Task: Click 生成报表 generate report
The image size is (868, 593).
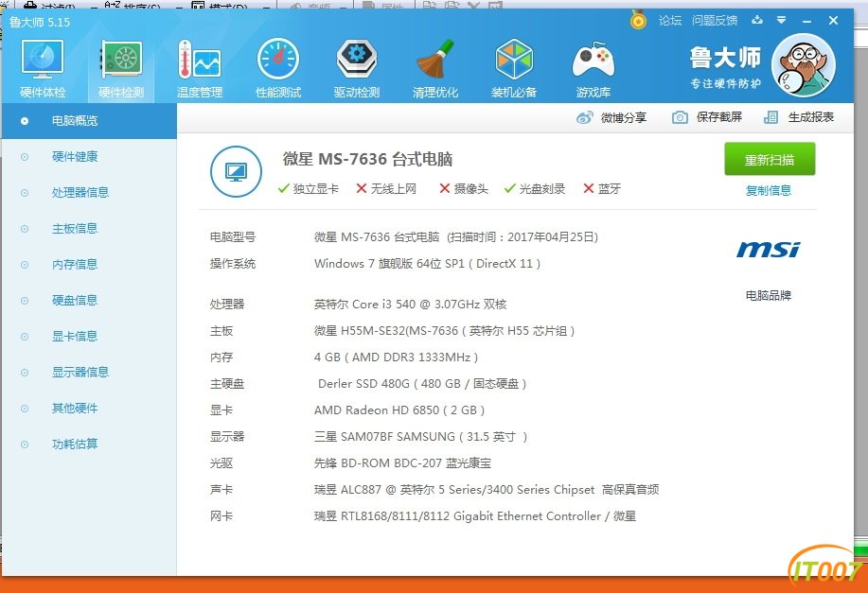Action: click(x=799, y=117)
